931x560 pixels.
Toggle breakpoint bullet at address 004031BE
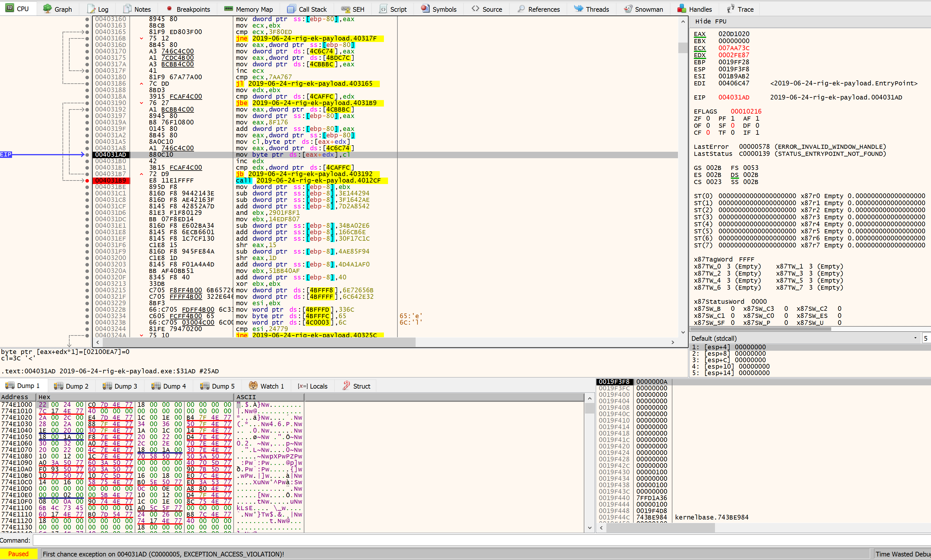coord(87,187)
